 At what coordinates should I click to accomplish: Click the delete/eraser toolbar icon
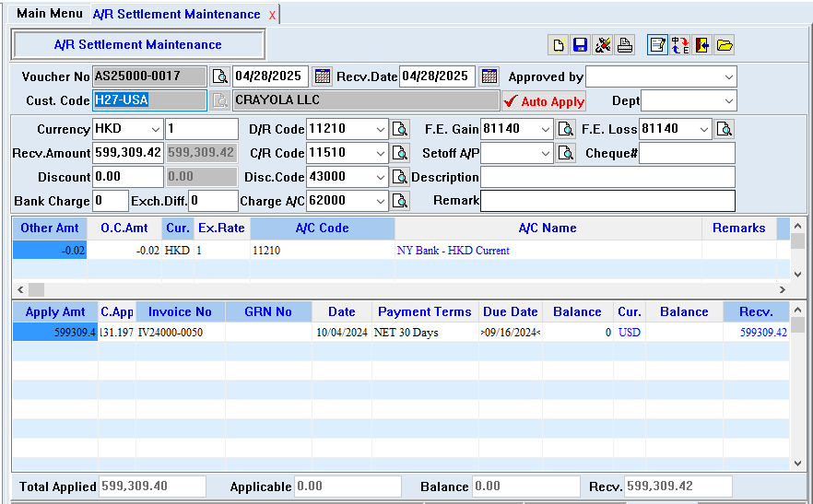coord(603,45)
